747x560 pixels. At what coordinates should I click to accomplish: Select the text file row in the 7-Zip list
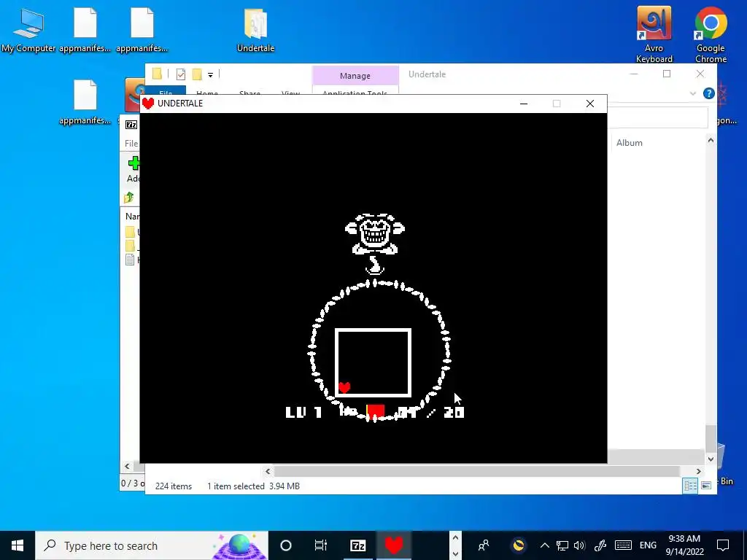click(x=131, y=260)
